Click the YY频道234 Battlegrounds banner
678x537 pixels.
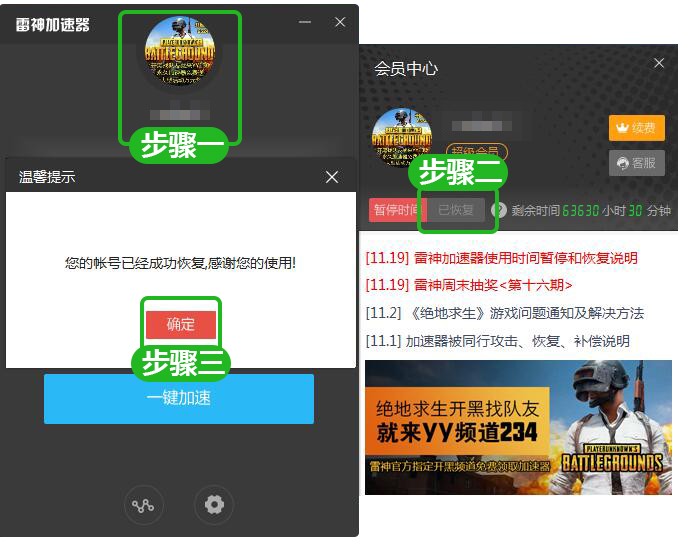(x=518, y=427)
